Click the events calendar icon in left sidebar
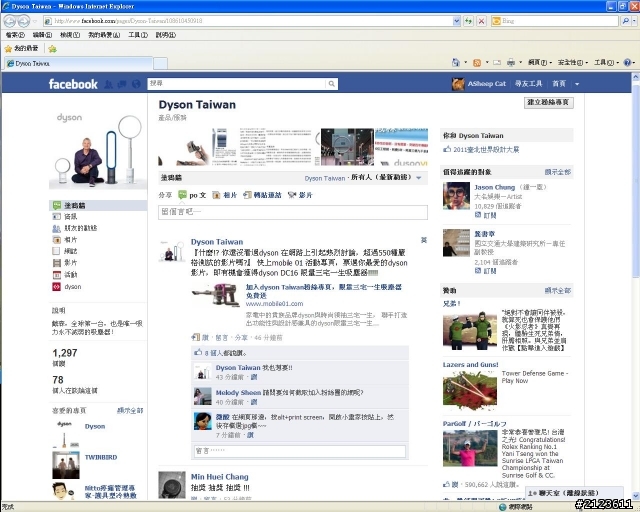 point(56,275)
